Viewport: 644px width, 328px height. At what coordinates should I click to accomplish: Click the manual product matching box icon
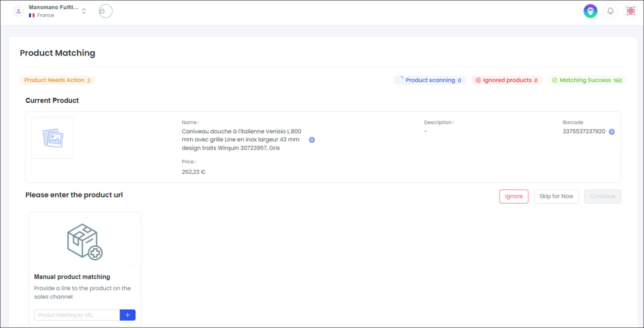[85, 242]
